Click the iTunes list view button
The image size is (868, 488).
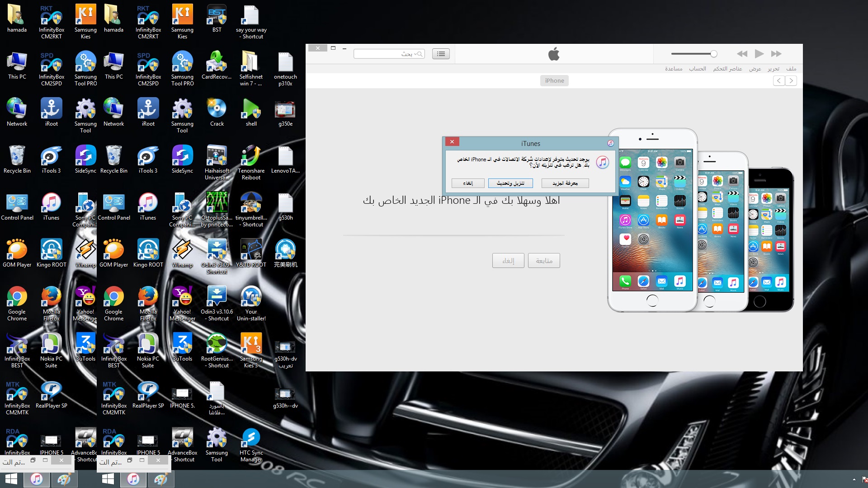[441, 54]
